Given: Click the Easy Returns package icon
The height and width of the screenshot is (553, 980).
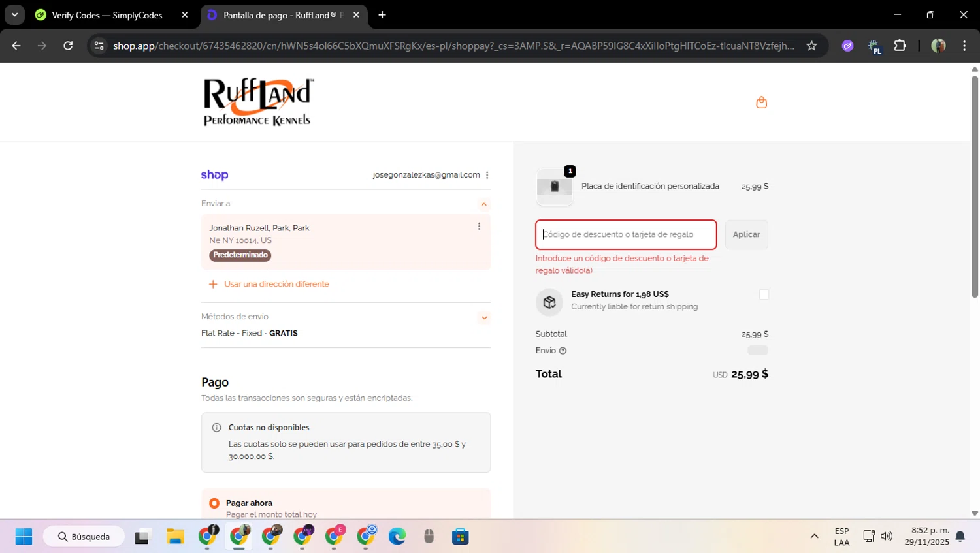Looking at the screenshot, I should coord(549,302).
